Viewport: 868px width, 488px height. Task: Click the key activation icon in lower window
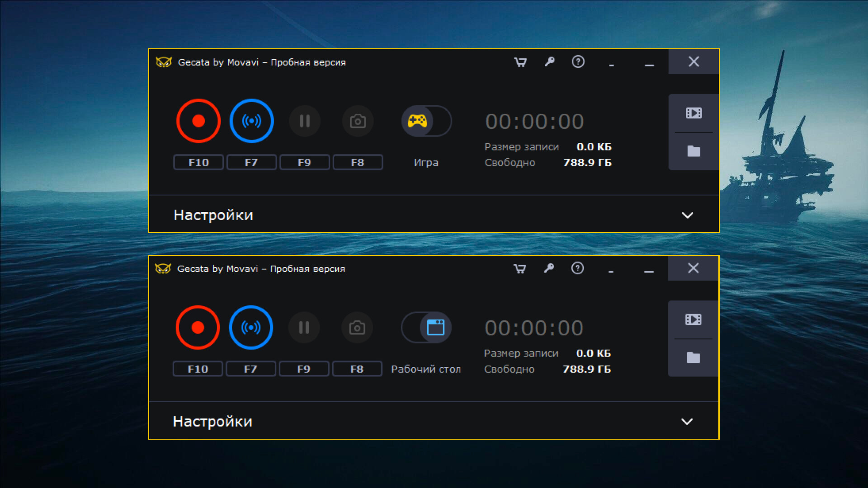click(549, 268)
